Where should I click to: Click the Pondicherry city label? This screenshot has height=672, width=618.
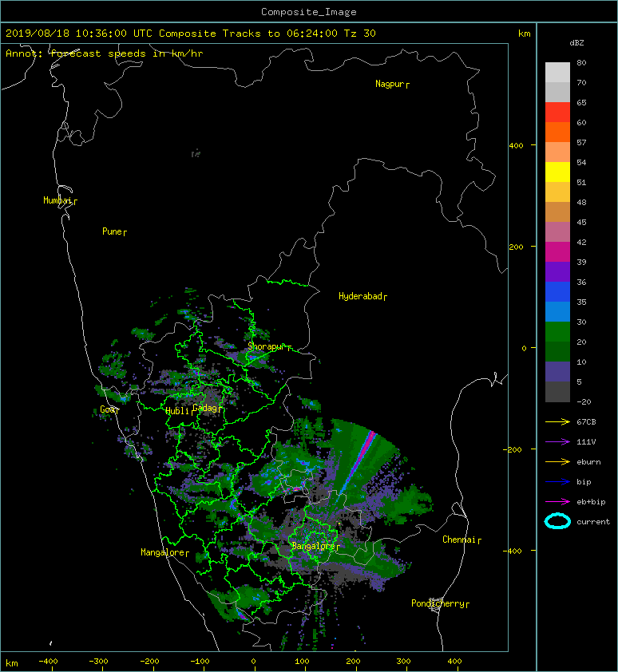coord(438,603)
